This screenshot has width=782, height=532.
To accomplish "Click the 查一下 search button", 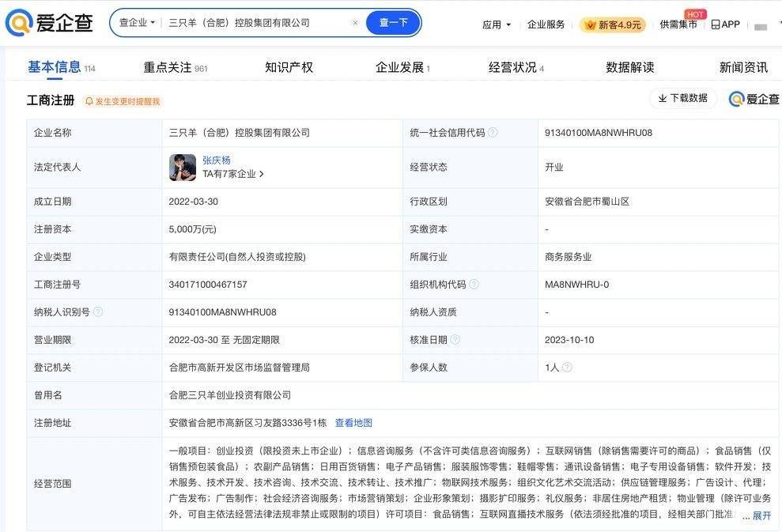I will [x=393, y=22].
